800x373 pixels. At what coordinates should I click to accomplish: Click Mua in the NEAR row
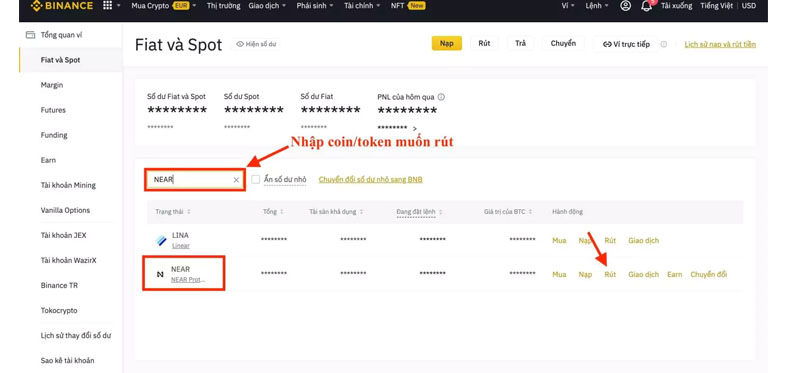[559, 275]
